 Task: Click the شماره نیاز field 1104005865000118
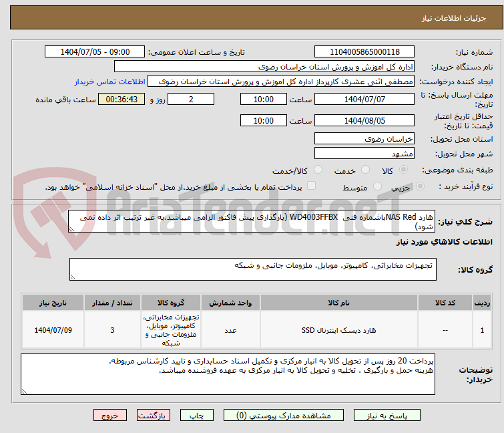pyautogui.click(x=364, y=52)
